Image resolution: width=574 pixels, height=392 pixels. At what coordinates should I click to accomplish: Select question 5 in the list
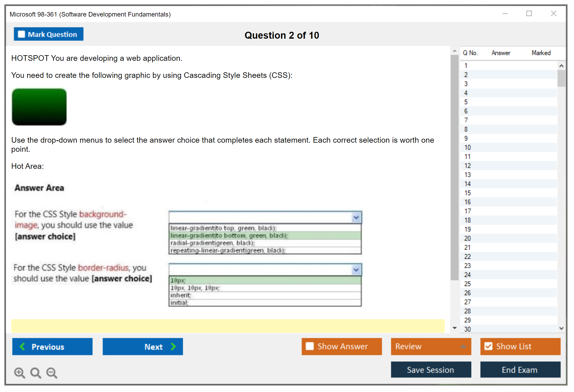coord(466,102)
